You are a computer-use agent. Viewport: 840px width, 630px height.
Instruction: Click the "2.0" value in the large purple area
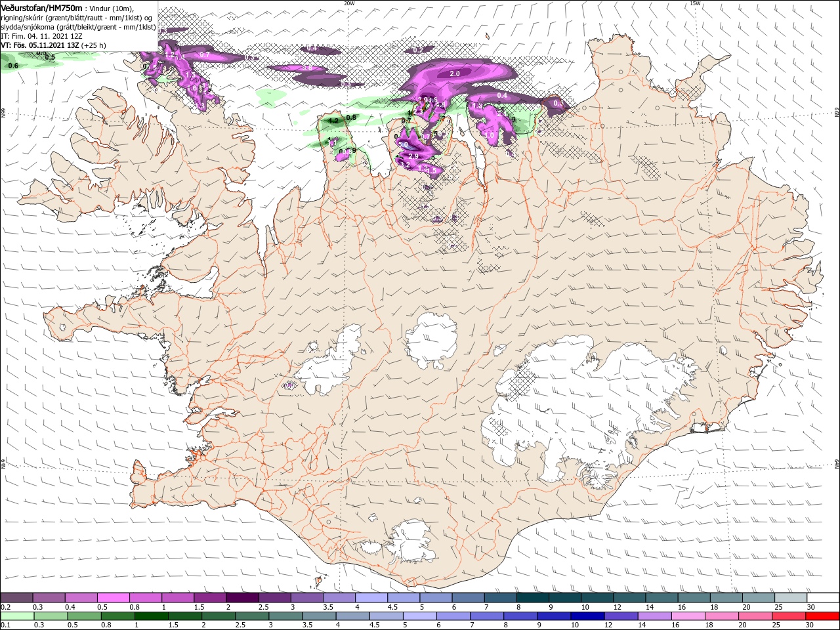pyautogui.click(x=455, y=74)
